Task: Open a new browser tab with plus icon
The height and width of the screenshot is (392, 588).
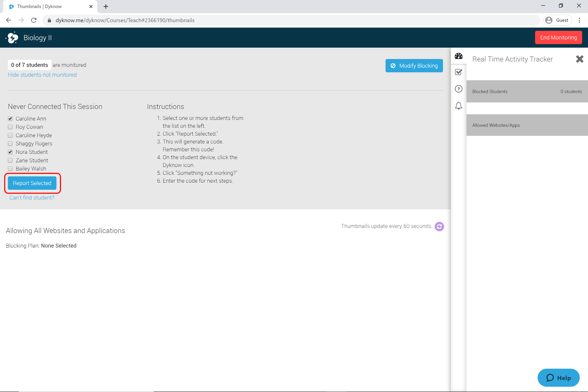Action: pos(106,6)
